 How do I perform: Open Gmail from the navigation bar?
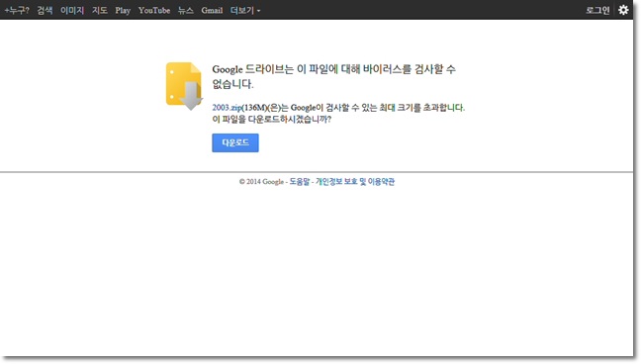pos(212,10)
